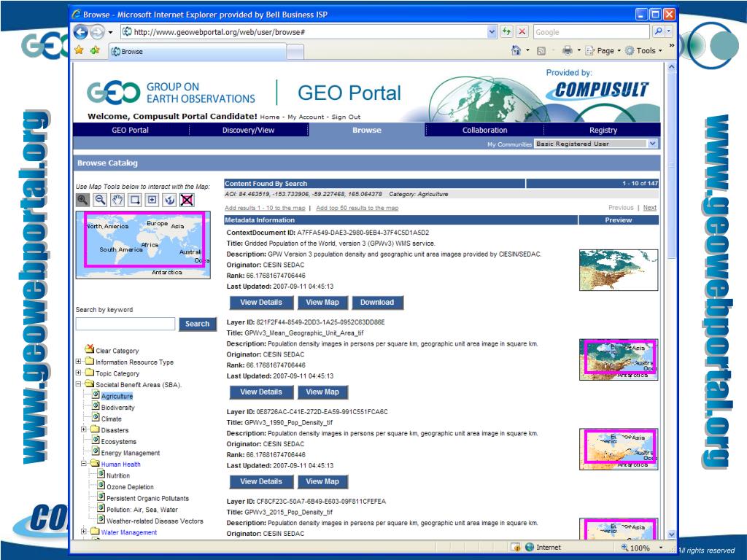Viewport: 747px width, 560px height.
Task: Open the Collaboration tab
Action: (x=484, y=130)
